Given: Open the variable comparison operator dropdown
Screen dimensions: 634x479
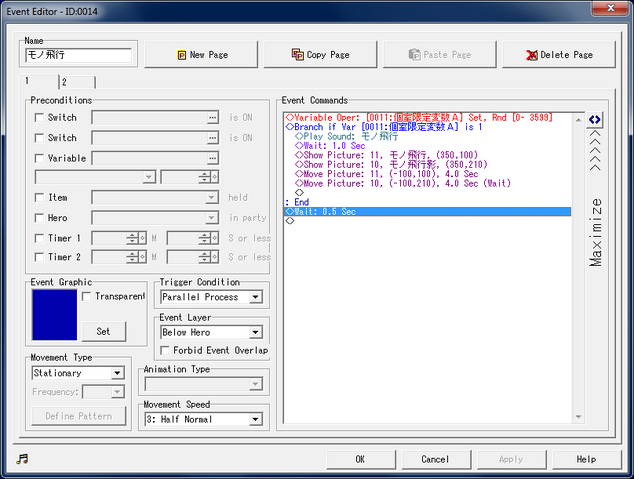Looking at the screenshot, I should pyautogui.click(x=149, y=177).
